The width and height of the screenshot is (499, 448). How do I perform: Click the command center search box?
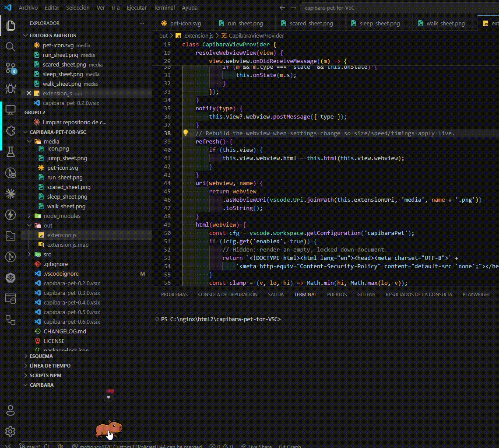399,7
